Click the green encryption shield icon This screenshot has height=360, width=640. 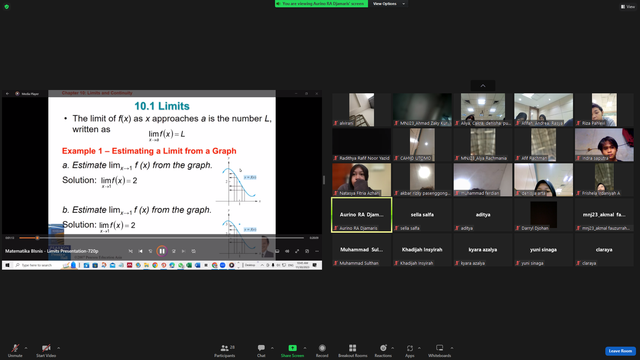(7, 7)
